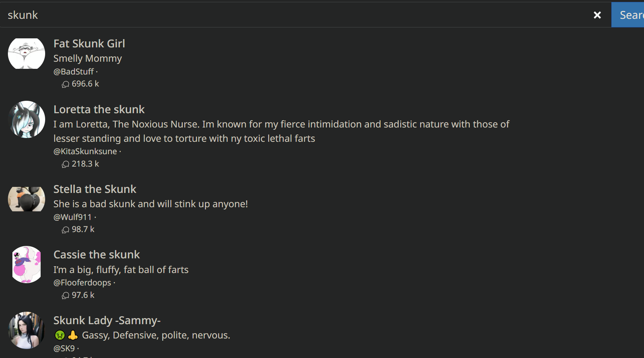This screenshot has width=644, height=358.
Task: Open Cassie the skunk avatar thumbnail
Action: click(26, 265)
